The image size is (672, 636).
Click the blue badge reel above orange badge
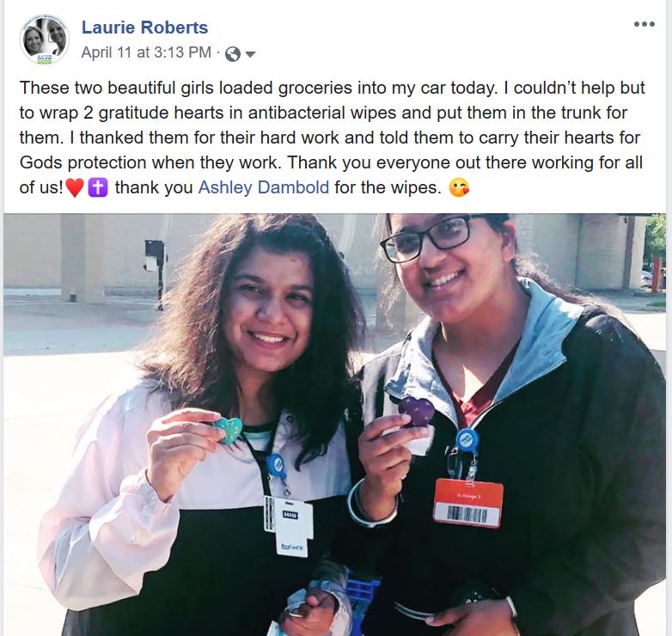(467, 441)
